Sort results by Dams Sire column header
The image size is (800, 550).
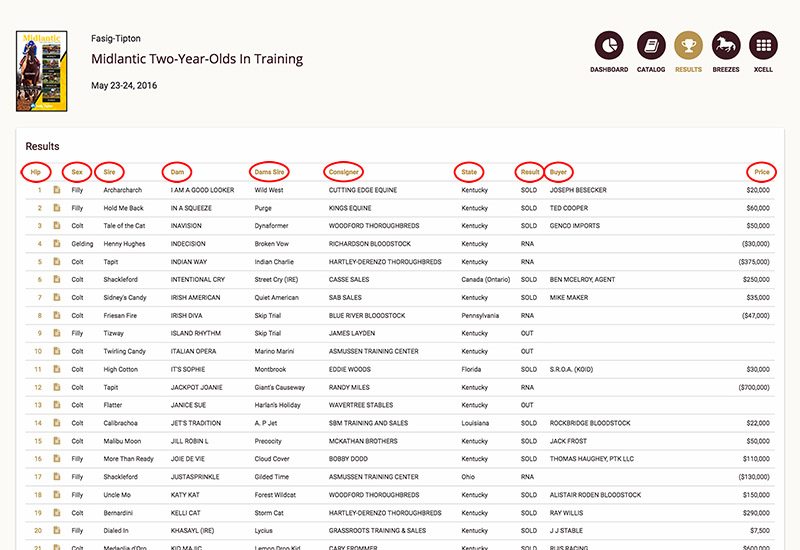269,172
